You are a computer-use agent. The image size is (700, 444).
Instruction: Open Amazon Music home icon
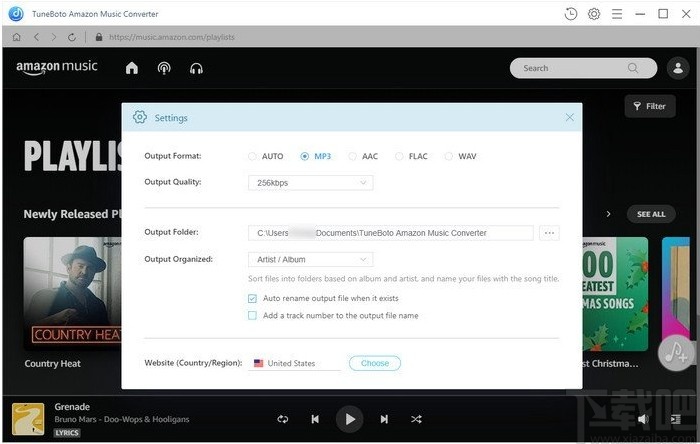132,68
